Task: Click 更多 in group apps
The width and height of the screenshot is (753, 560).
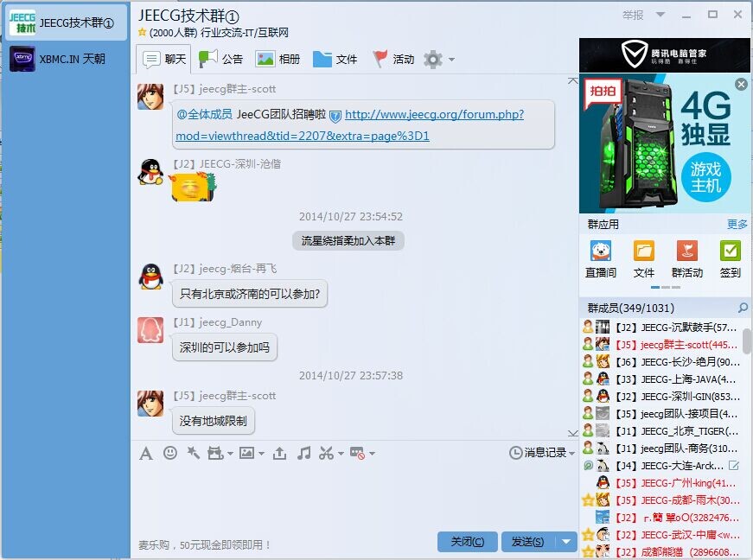Action: [x=737, y=224]
